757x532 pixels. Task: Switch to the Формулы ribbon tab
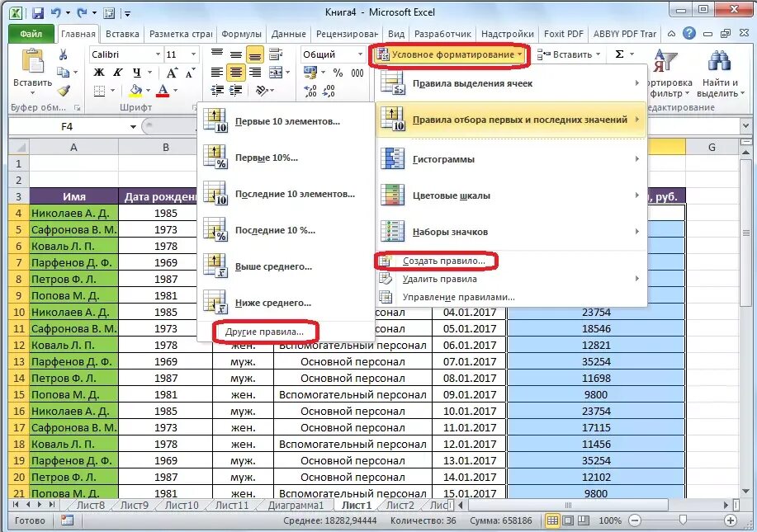pos(241,34)
